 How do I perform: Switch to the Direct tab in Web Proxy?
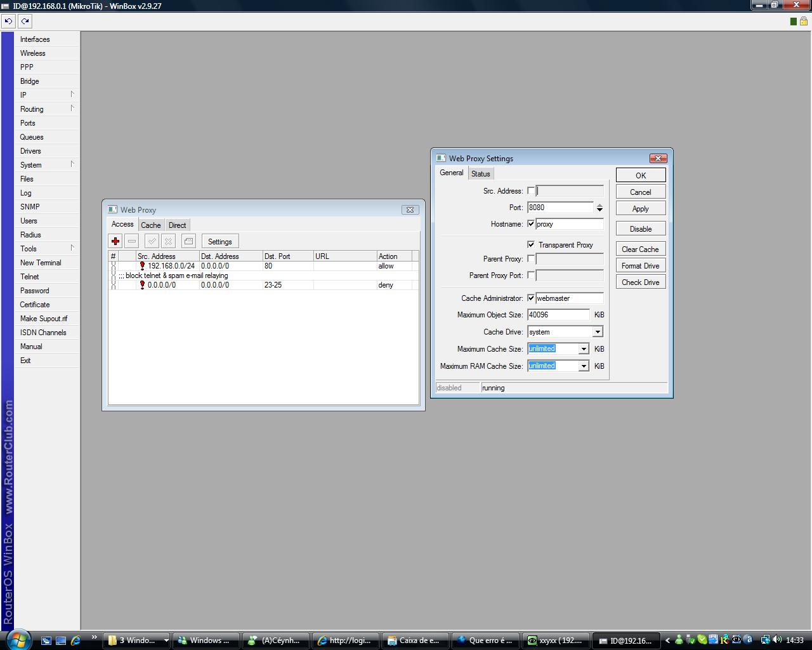click(x=178, y=225)
